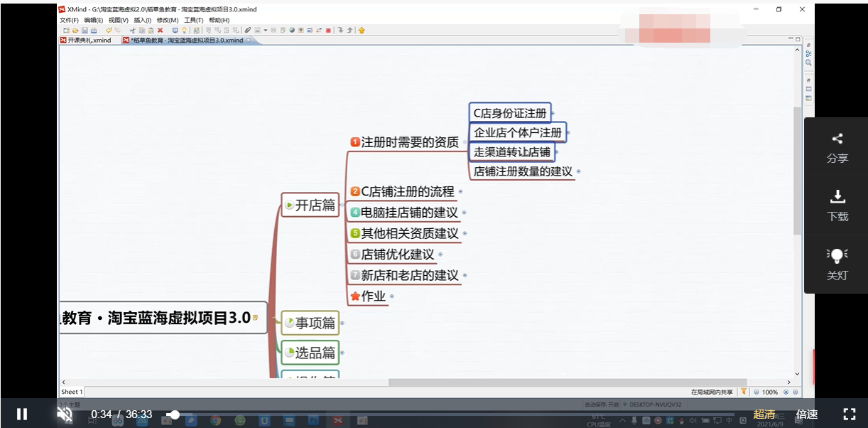Click the zoom in plus icon
The height and width of the screenshot is (428, 868).
coord(786,392)
